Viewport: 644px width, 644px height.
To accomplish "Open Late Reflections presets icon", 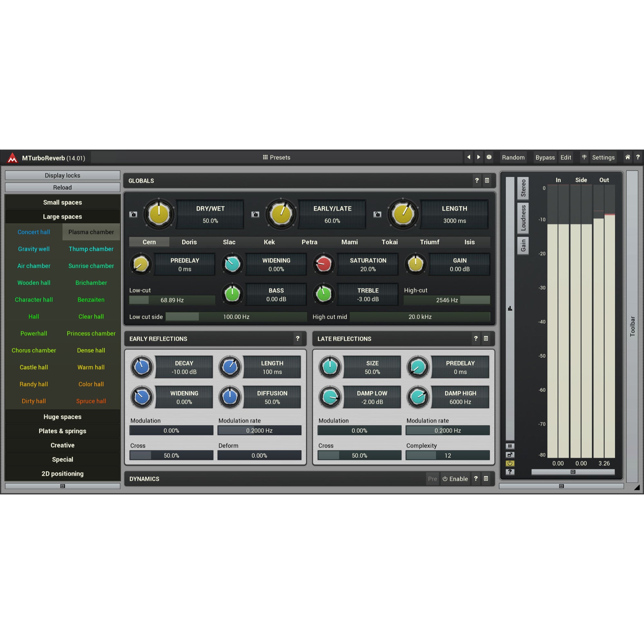I will pyautogui.click(x=486, y=339).
